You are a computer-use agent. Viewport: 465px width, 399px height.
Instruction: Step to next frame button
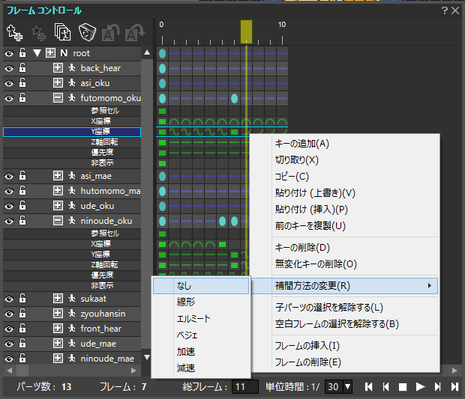(438, 387)
